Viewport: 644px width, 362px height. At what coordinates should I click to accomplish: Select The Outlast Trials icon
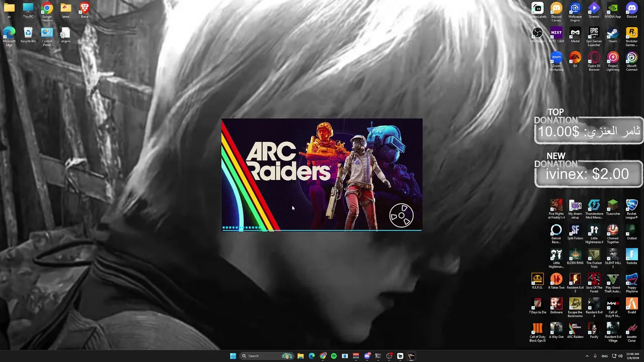pyautogui.click(x=594, y=258)
